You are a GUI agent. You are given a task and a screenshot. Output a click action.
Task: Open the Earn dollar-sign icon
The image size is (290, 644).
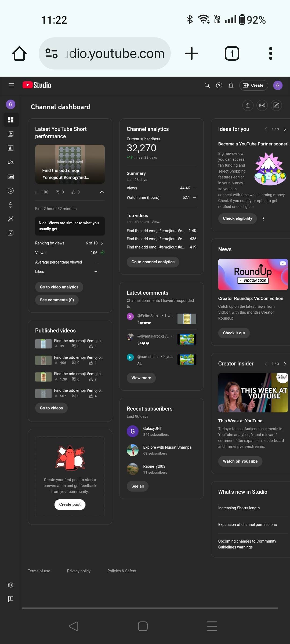tap(11, 205)
